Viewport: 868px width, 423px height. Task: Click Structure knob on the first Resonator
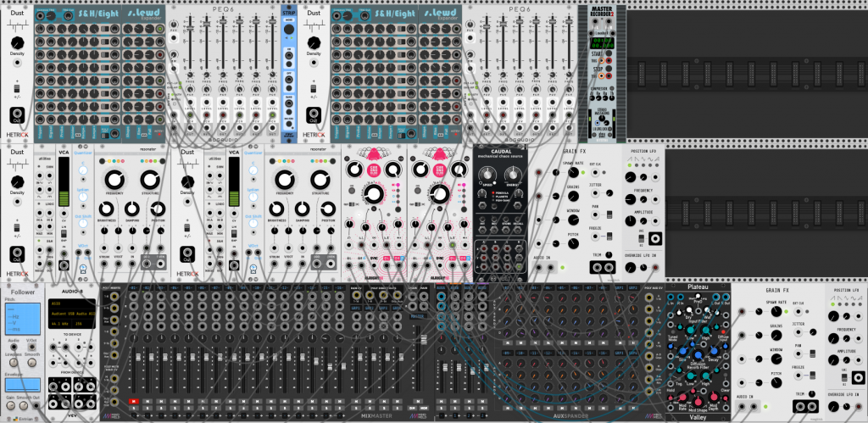(150, 180)
